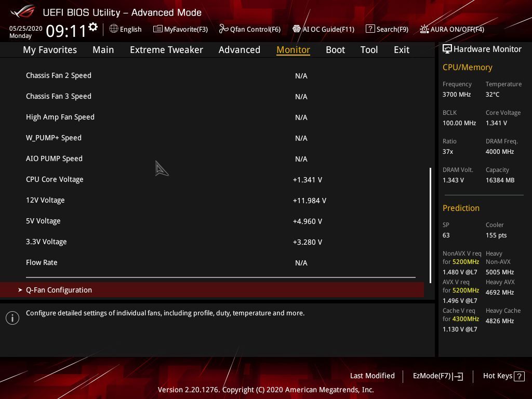Click the MyFavorite list icon
The image size is (532, 399).
tap(158, 29)
